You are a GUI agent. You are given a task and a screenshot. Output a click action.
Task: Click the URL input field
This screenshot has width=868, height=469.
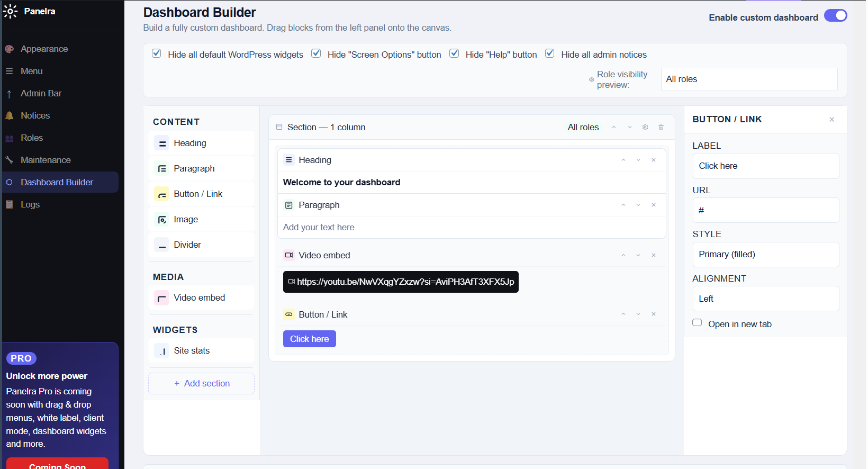[x=765, y=210]
